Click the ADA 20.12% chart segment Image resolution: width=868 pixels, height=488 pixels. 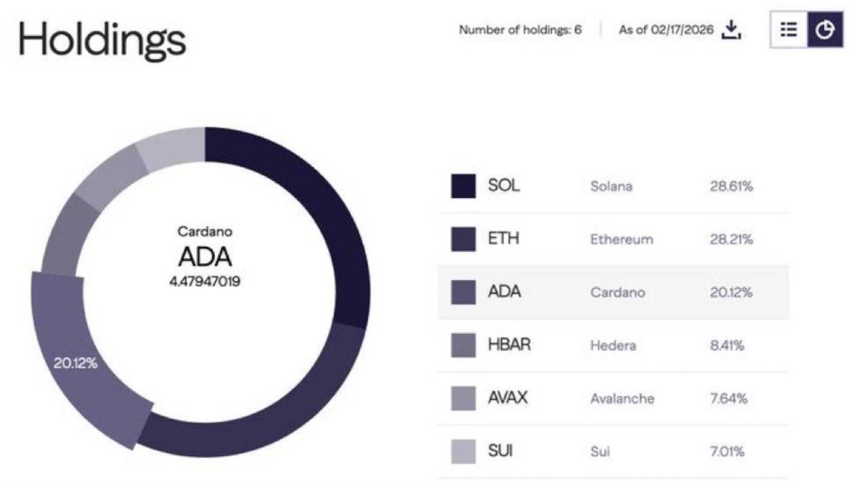[81, 366]
